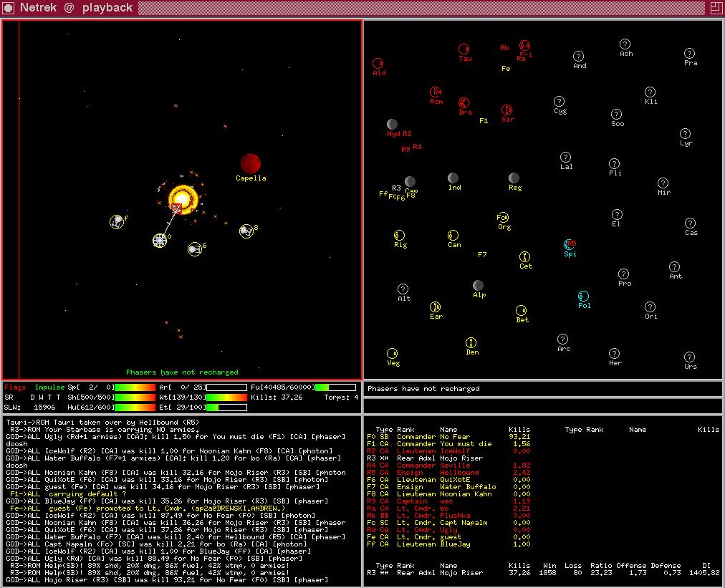This screenshot has width=725, height=588.
Task: Select planet Ear on galactic map
Action: pos(435,307)
